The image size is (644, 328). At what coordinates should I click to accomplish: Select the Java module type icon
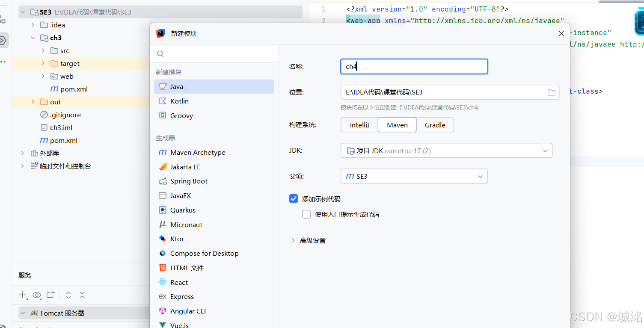[x=163, y=86]
